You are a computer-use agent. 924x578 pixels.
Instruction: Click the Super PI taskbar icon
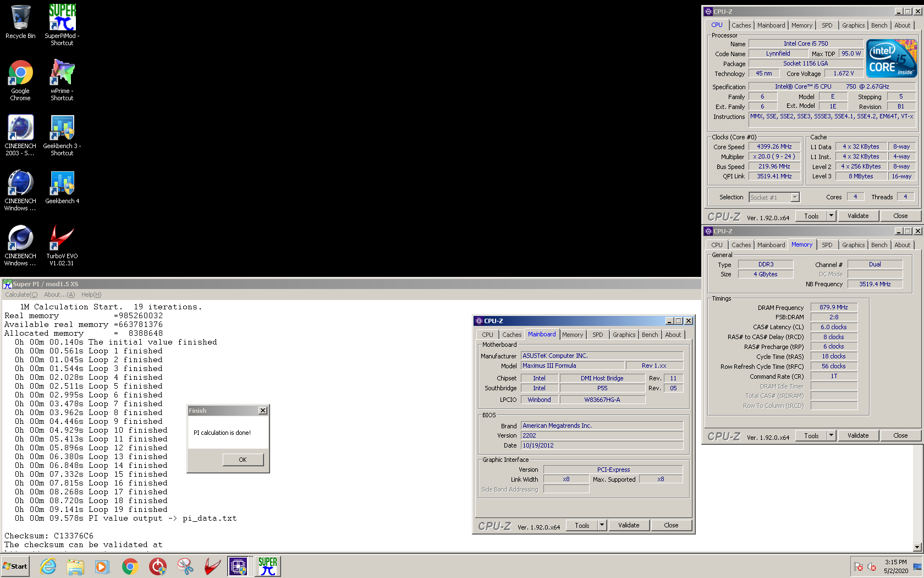[x=268, y=566]
